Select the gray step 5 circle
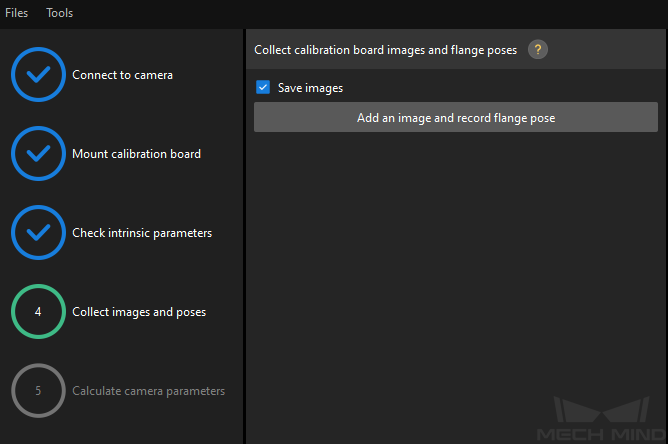The height and width of the screenshot is (444, 668). (38, 391)
